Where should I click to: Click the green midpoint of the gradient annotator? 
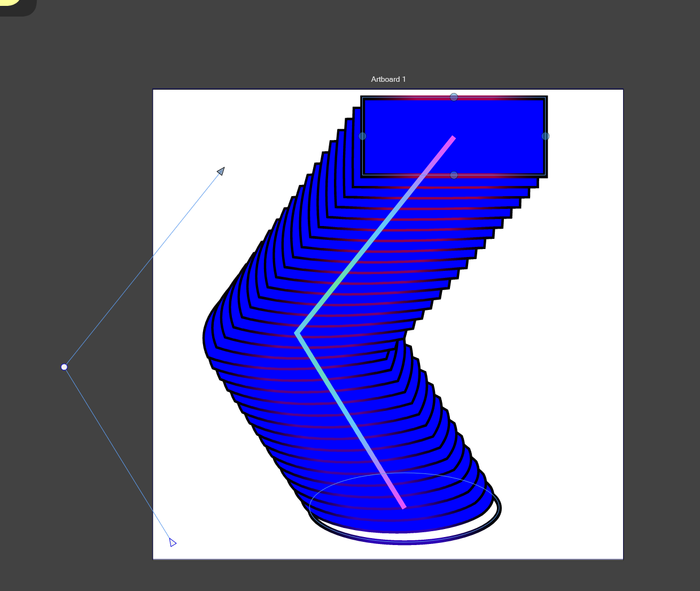click(337, 283)
